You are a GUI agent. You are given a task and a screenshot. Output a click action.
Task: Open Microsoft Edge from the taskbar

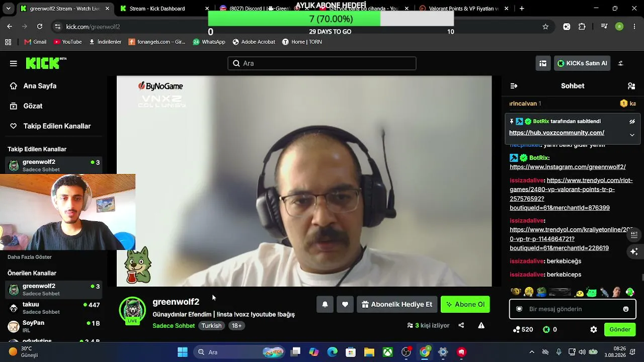coord(333,352)
